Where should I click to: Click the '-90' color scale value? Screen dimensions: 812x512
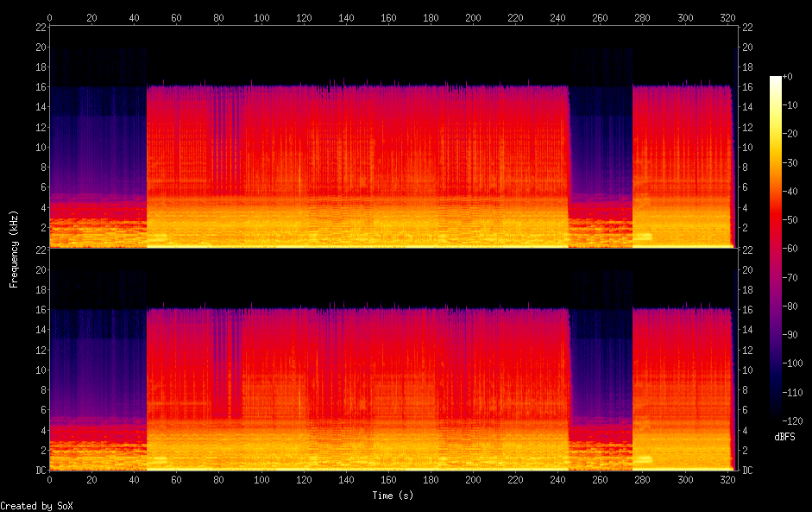tap(790, 335)
